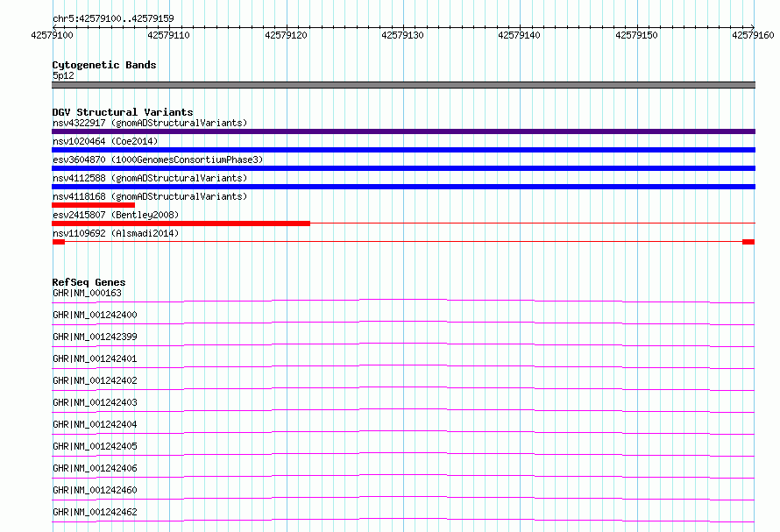Screen dimensions: 780x532
Task: Click the blue bar under nsv4112588
Action: click(x=403, y=187)
